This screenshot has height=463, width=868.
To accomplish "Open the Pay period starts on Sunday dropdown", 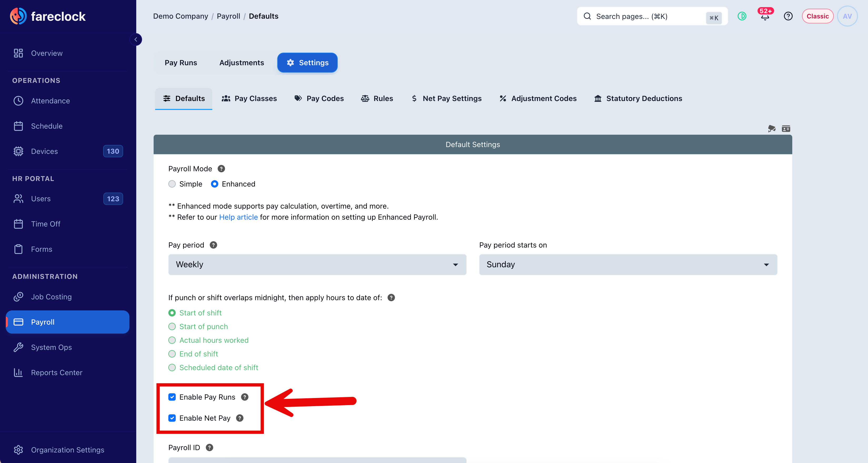I will click(x=628, y=265).
